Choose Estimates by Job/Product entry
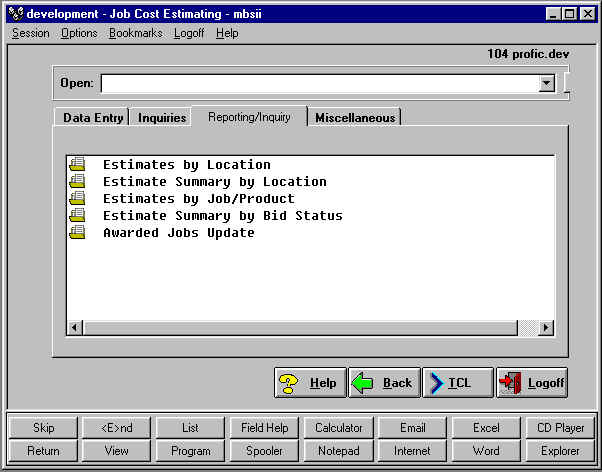The image size is (602, 472). 198,199
